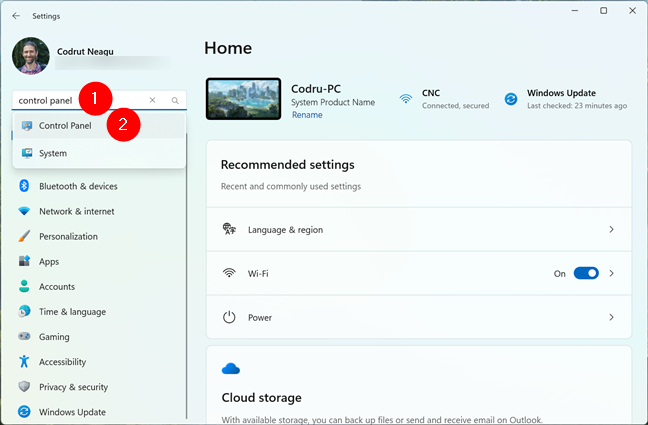Open System search result
Viewport: 648px width, 425px height.
(99, 153)
